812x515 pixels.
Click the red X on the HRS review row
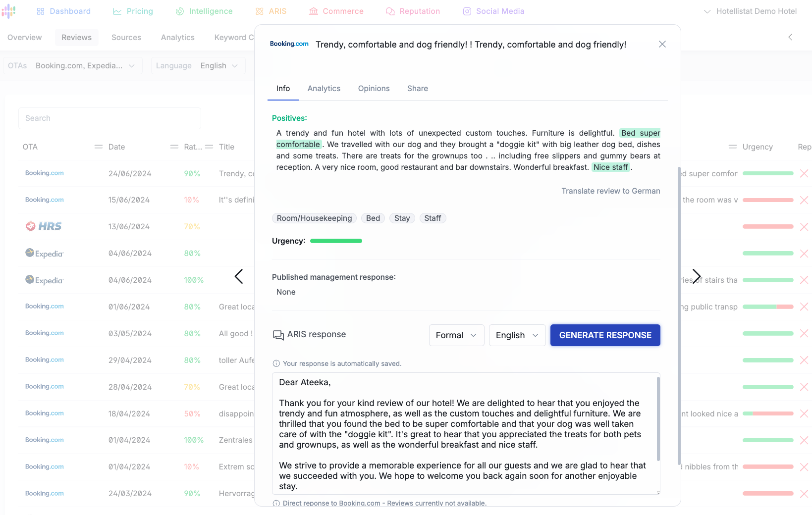click(804, 226)
